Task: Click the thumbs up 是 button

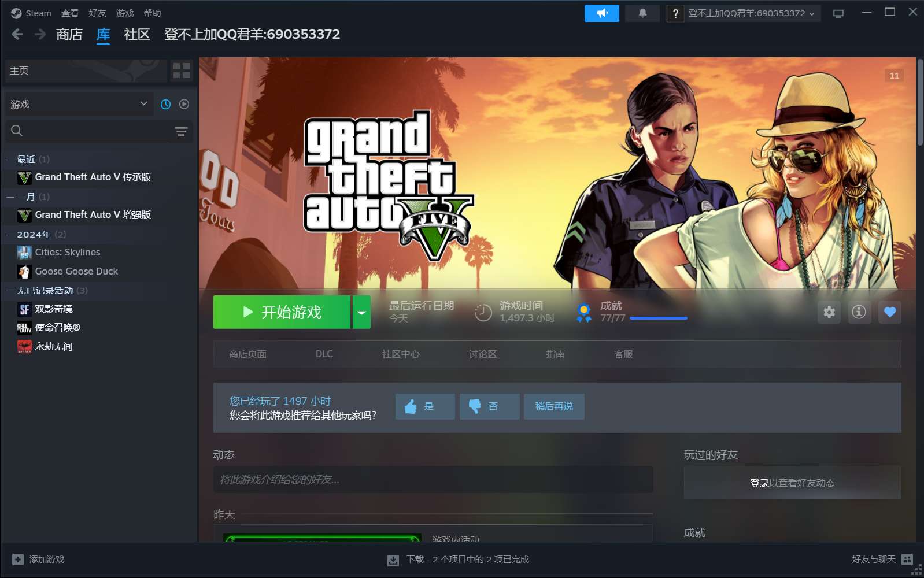Action: point(425,406)
